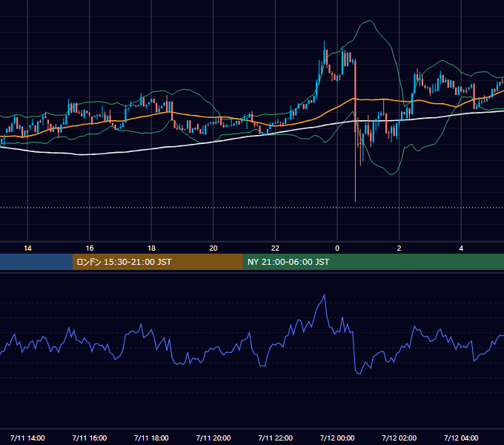The height and width of the screenshot is (445, 504).
Task: Select the price axis label 18
Action: click(x=151, y=248)
